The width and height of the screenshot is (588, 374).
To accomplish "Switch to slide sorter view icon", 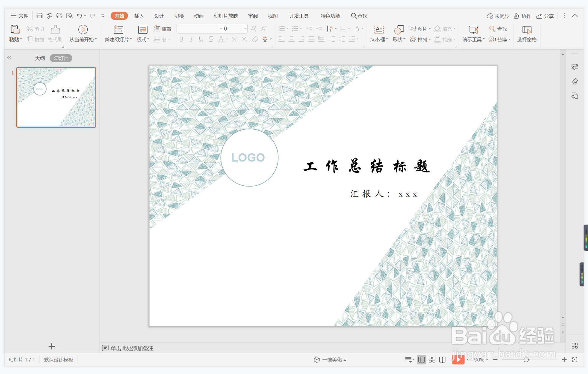I will click(x=432, y=360).
